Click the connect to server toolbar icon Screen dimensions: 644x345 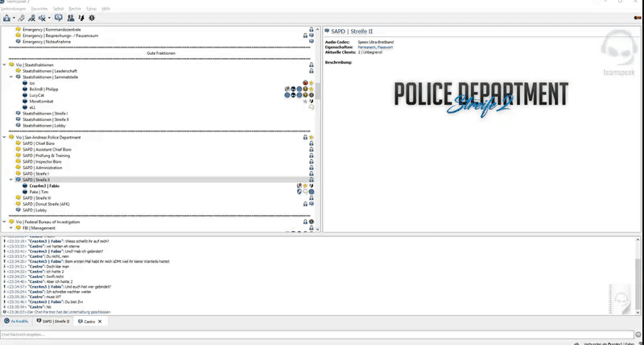click(x=6, y=18)
